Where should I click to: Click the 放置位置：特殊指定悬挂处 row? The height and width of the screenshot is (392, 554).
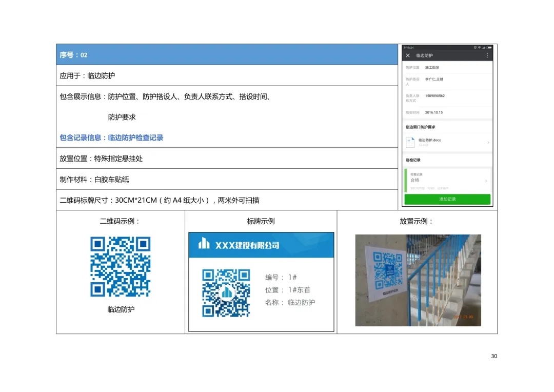point(227,159)
